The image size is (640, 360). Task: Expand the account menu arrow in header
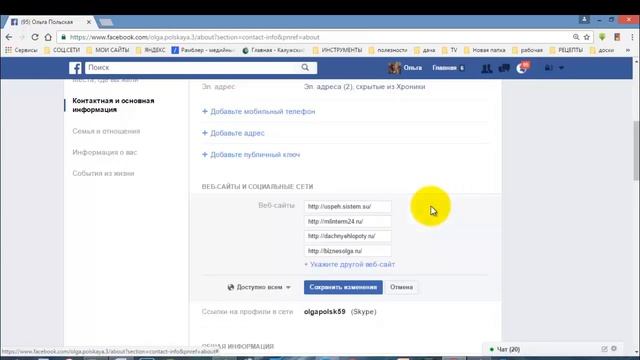561,68
